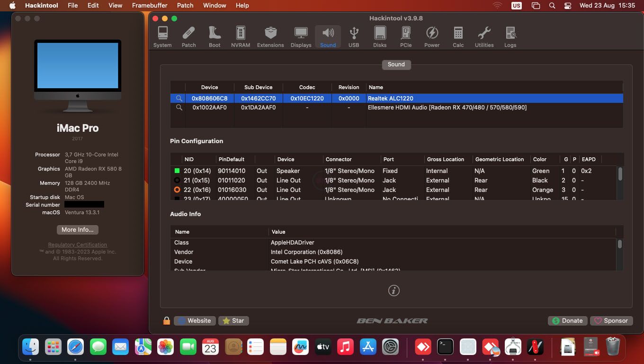Click the AppleHDADriver class value
Screen dimensions: 644x364
coord(293,243)
